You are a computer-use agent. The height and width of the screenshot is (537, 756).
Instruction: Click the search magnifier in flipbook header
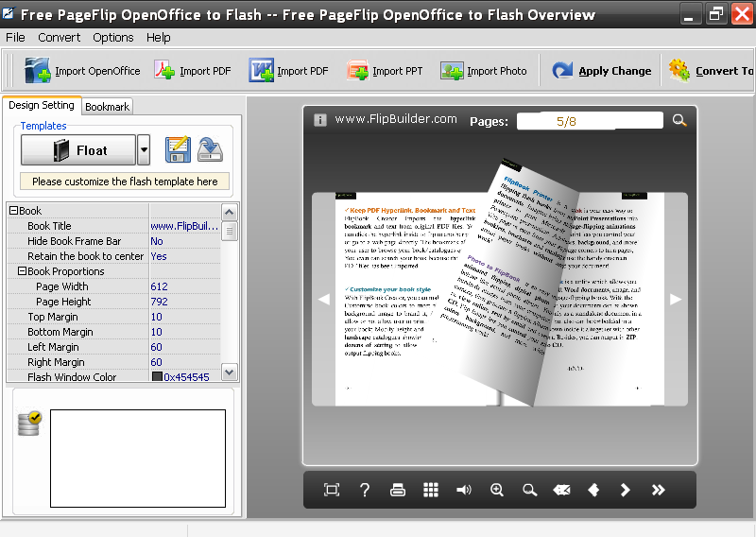(x=679, y=120)
